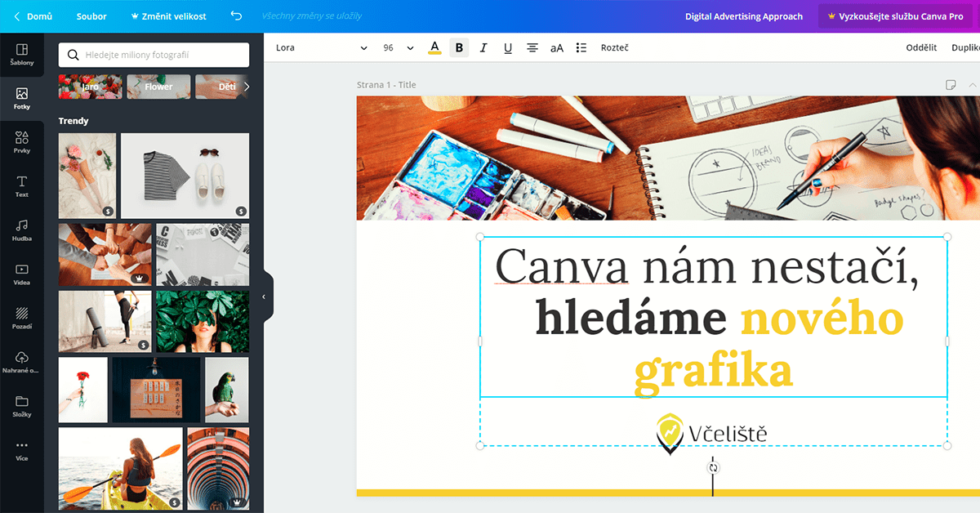The width and height of the screenshot is (980, 513).
Task: Open the Soubor menu
Action: [x=91, y=16]
